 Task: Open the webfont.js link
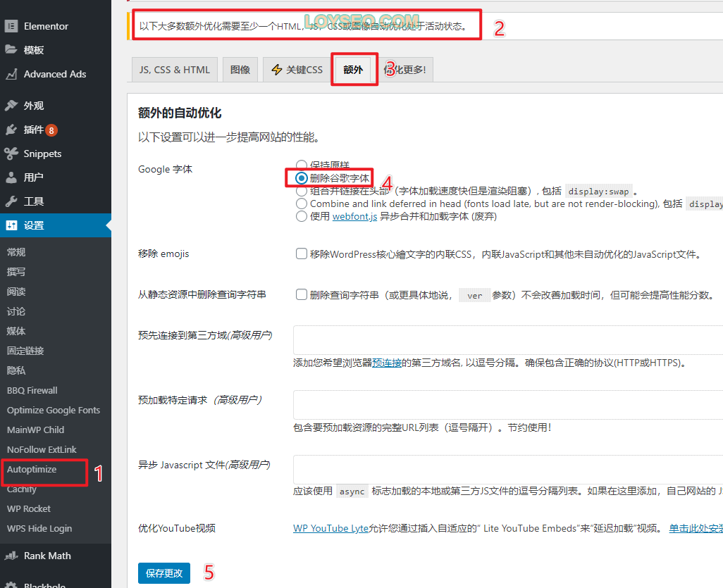[354, 217]
